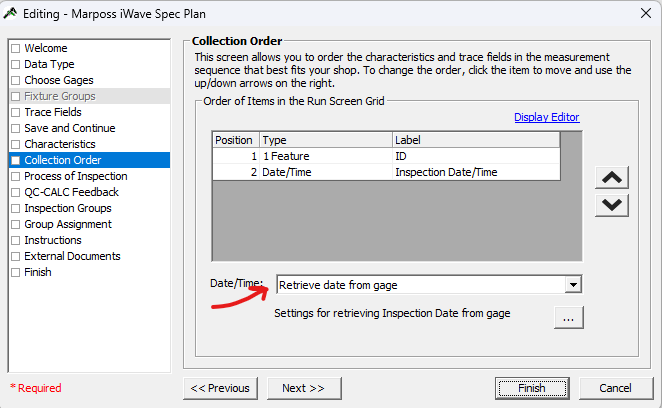Screen dimensions: 662x408
Task: Click the Finish button
Action: tap(532, 388)
